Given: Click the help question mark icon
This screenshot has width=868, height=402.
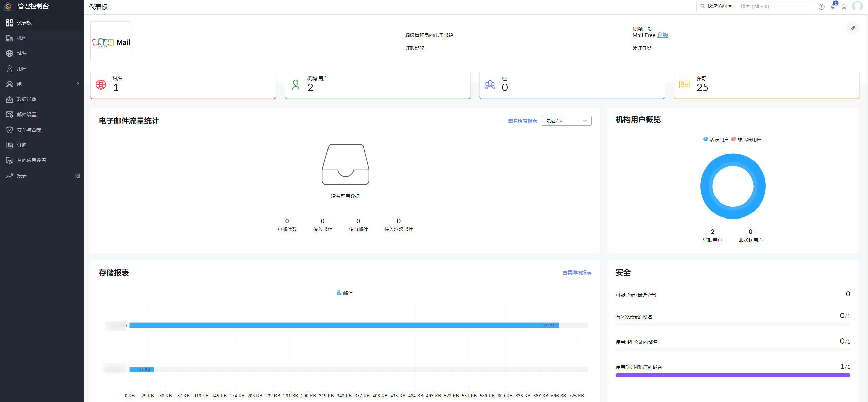Looking at the screenshot, I should 821,7.
